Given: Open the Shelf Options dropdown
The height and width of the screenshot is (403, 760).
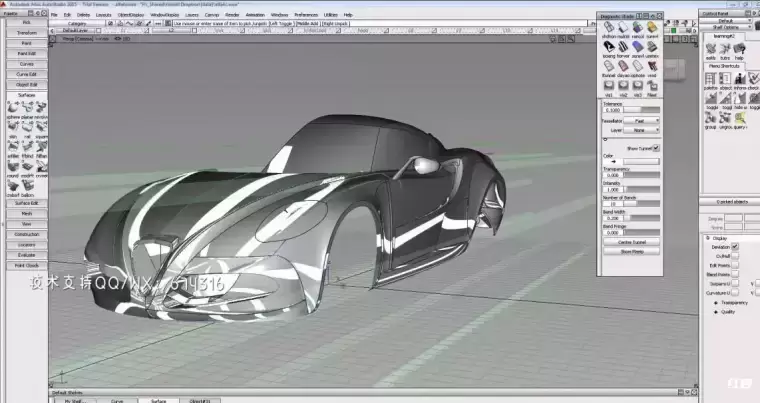Looking at the screenshot, I should pyautogui.click(x=726, y=27).
